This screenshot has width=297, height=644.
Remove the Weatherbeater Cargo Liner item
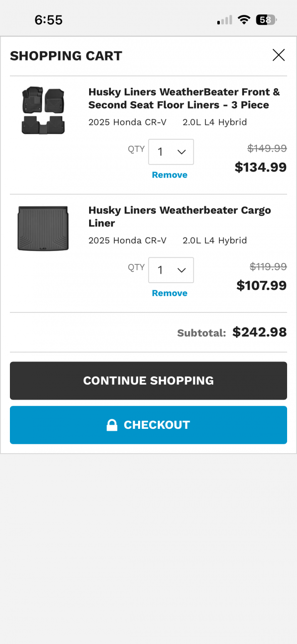169,293
